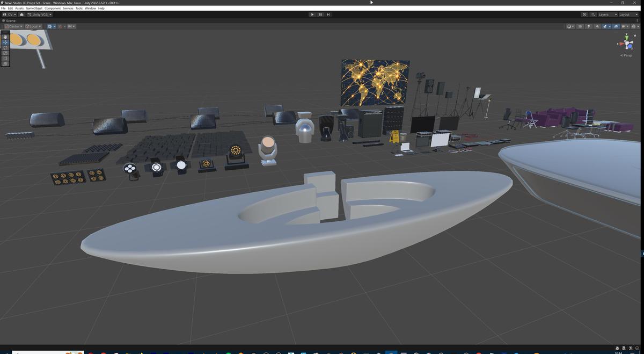This screenshot has height=354, width=644.
Task: Toggle Persp projection label
Action: (626, 55)
